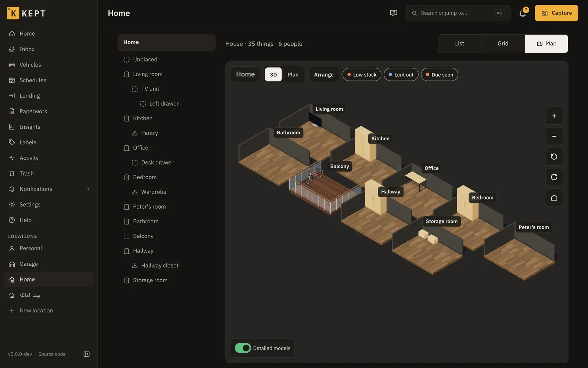Select Personal location in sidebar
This screenshot has height=368, width=588.
point(49,248)
